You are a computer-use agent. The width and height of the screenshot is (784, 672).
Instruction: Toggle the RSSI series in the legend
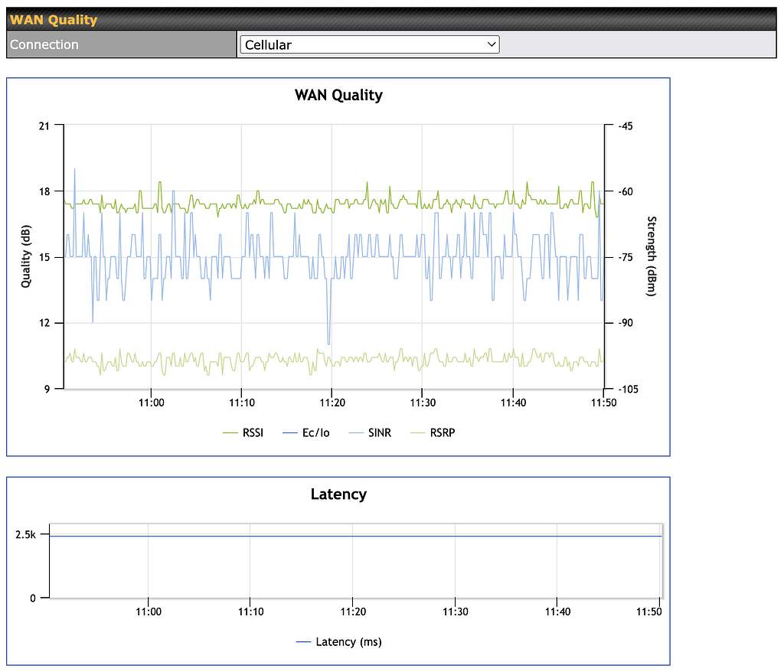pyautogui.click(x=252, y=433)
